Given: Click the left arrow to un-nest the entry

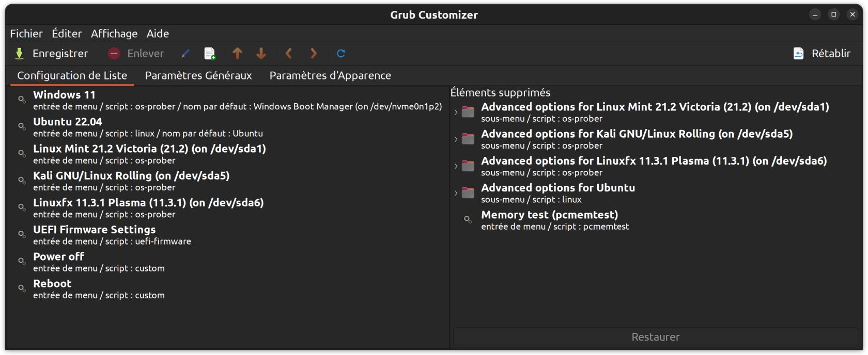Looking at the screenshot, I should [x=289, y=54].
